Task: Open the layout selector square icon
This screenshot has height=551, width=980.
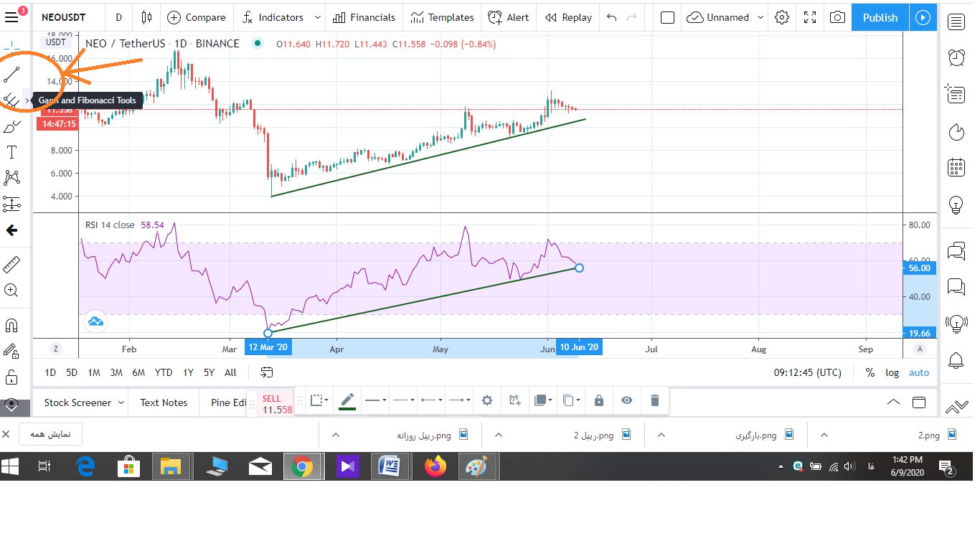Action: click(x=667, y=17)
